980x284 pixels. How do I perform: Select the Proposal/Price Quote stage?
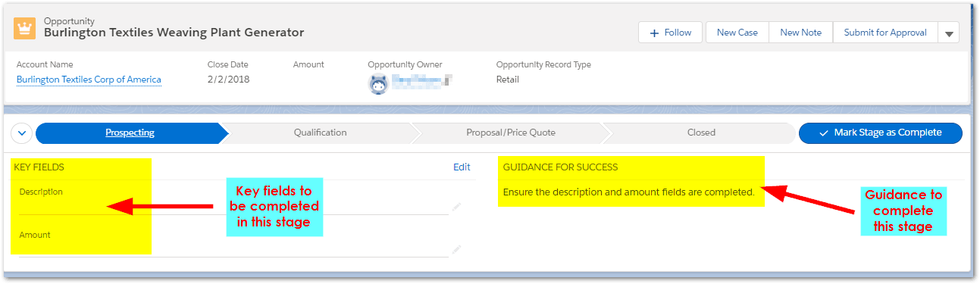click(511, 133)
